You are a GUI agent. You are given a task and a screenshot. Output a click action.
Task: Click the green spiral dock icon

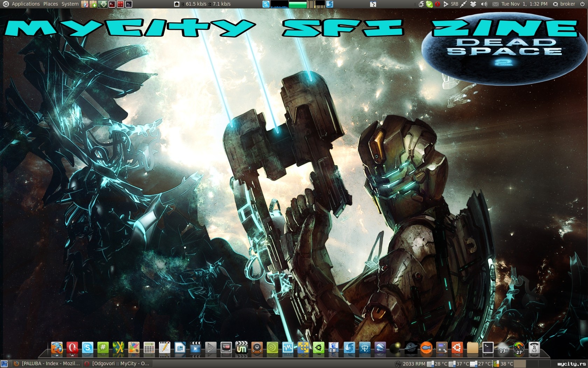point(272,348)
